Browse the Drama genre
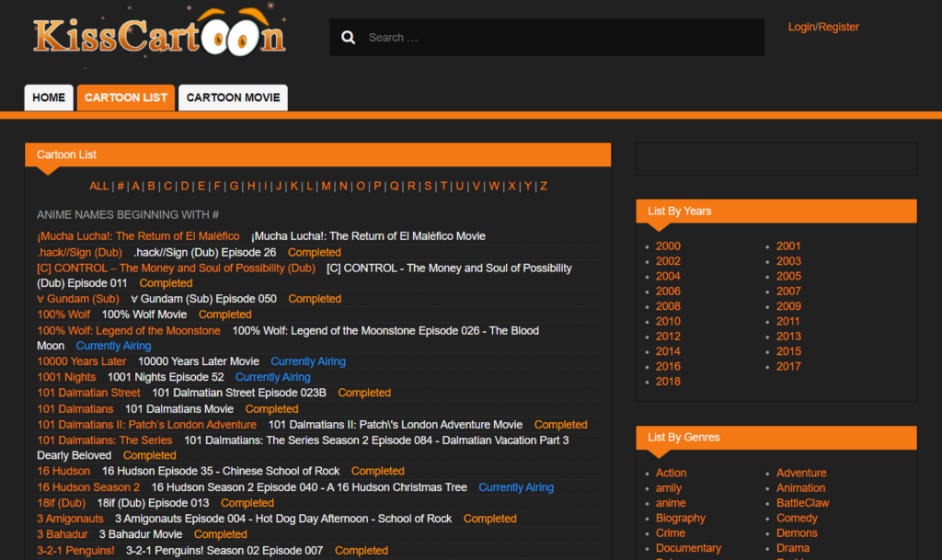This screenshot has width=942, height=560. pos(793,548)
